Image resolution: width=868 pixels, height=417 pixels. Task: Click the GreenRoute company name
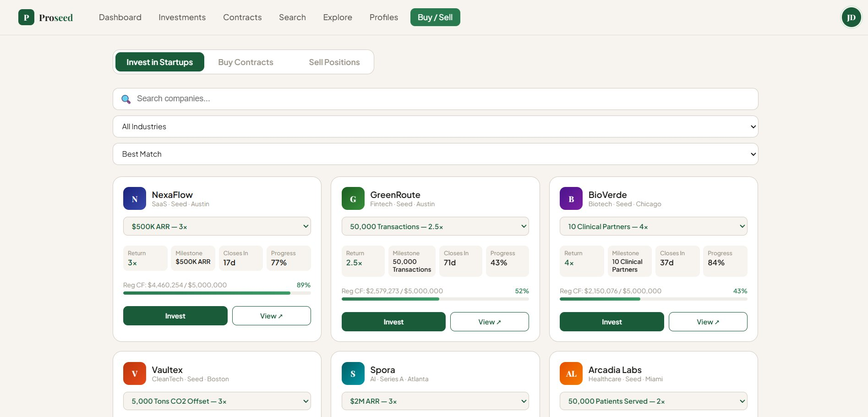coord(395,195)
